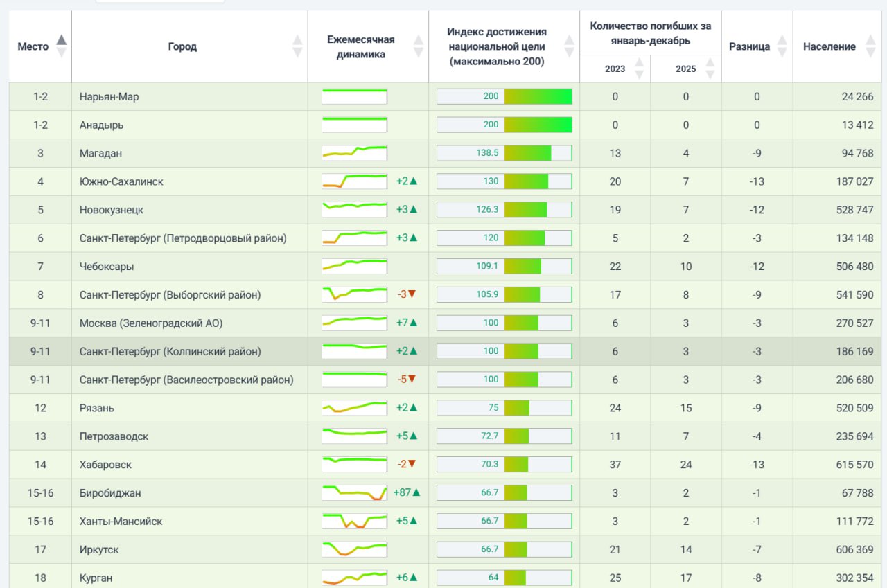Screen dimensions: 887x588
Task: Click index bar showing 138.5 for Магадан
Action: click(x=504, y=153)
